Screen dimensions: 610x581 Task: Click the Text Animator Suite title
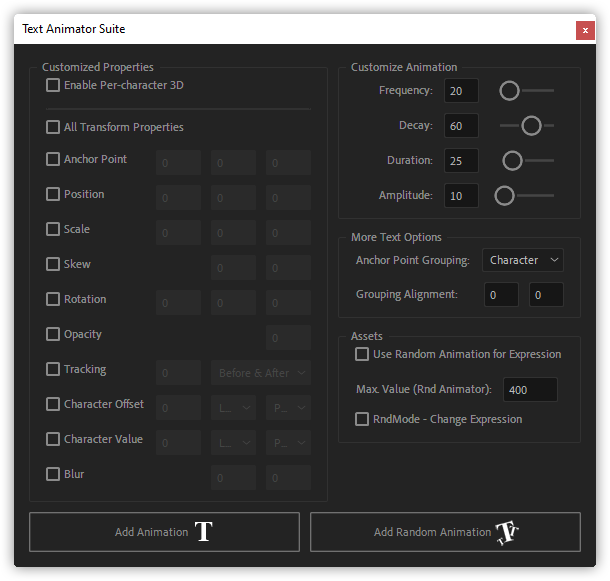click(x=74, y=29)
